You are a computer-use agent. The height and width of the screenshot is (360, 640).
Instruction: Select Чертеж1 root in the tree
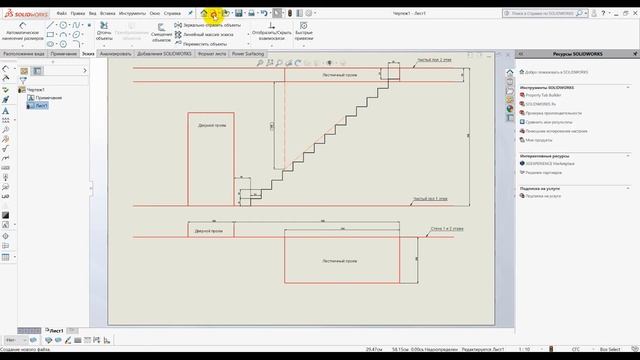[36, 90]
